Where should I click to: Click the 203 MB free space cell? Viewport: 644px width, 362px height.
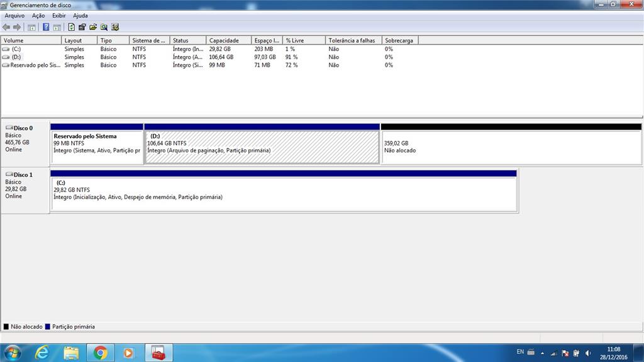click(x=264, y=49)
